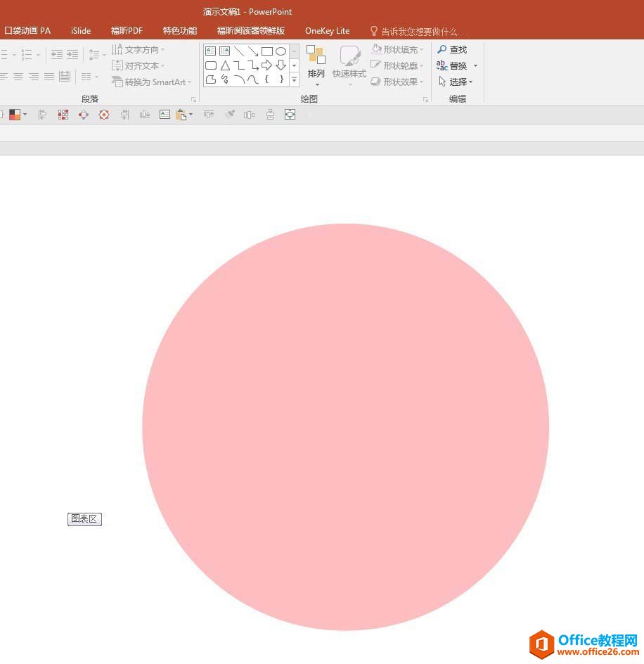Align paragraph text to the right

[34, 77]
